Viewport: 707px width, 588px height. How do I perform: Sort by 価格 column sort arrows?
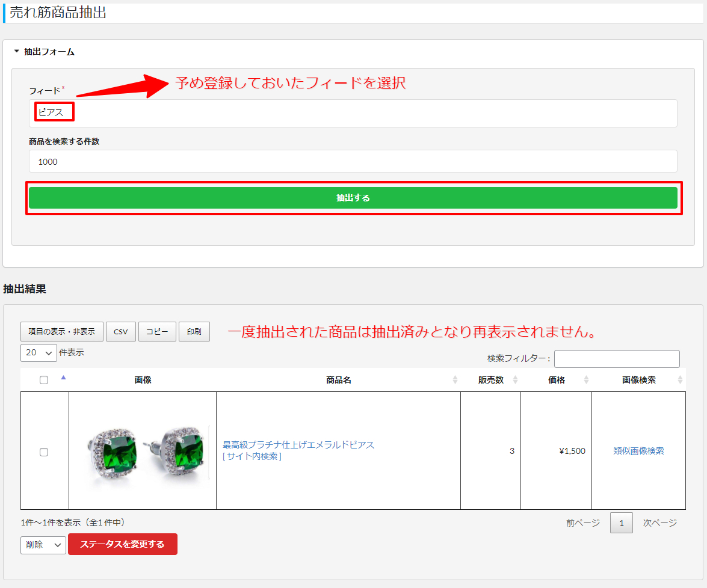point(586,380)
